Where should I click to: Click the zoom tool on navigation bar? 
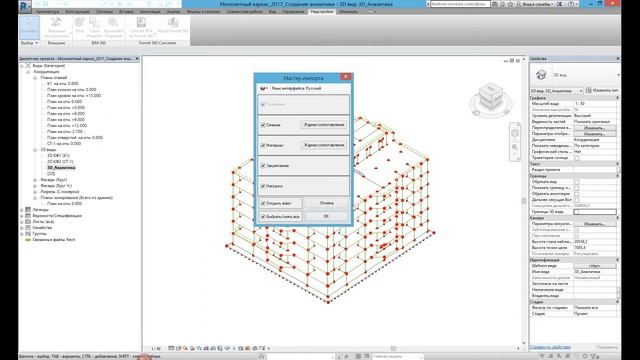pyautogui.click(x=515, y=147)
